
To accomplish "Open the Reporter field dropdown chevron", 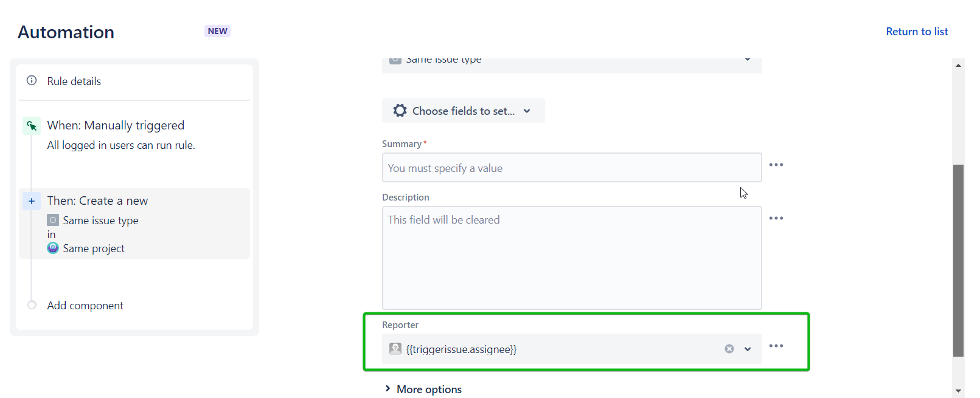I will tap(747, 349).
